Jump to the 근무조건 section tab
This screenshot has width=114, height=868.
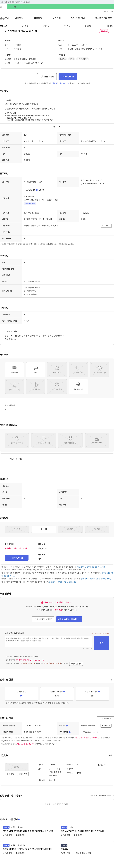(x=25, y=26)
